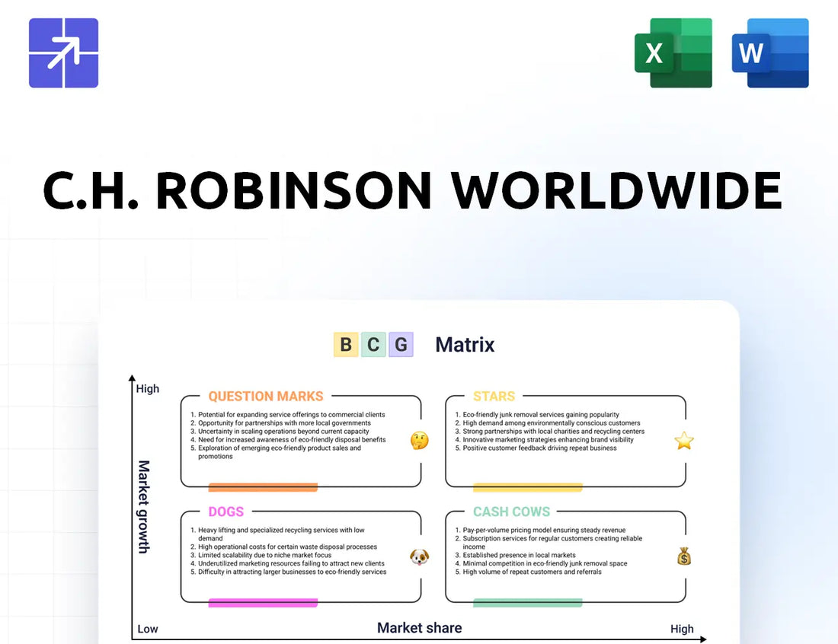Click the purple arrow logo icon
Image resolution: width=838 pixels, height=644 pixels.
click(x=63, y=53)
